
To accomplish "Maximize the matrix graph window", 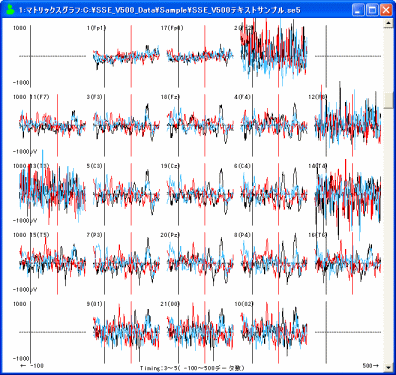I will 372,10.
